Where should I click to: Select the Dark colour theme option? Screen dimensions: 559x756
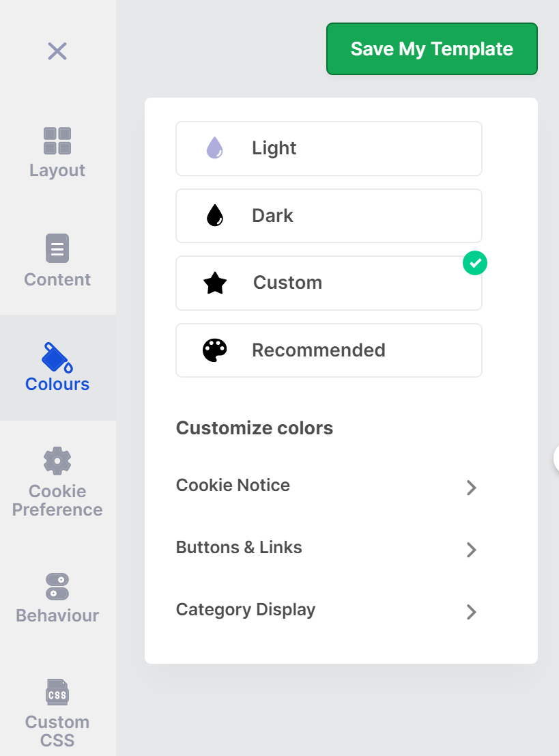point(328,216)
